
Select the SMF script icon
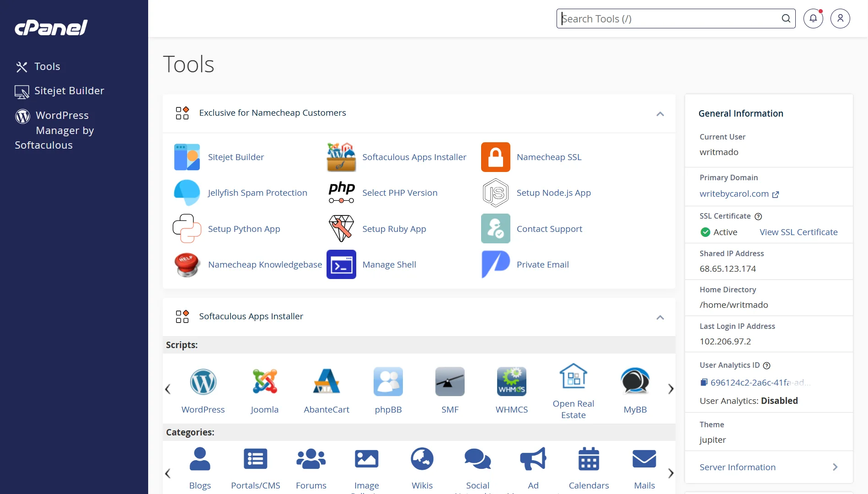[450, 381]
